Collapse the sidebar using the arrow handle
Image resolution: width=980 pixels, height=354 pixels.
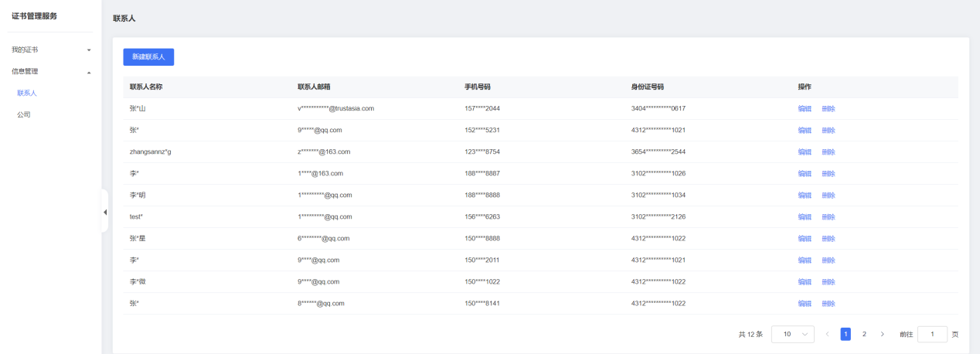click(x=105, y=211)
